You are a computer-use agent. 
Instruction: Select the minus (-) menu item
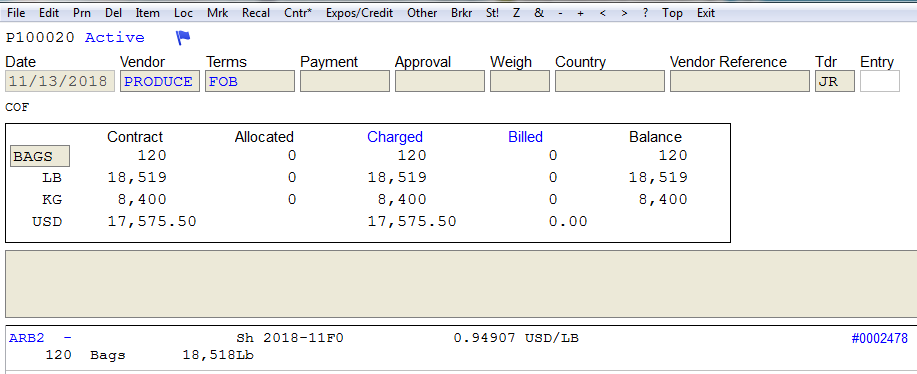click(560, 13)
